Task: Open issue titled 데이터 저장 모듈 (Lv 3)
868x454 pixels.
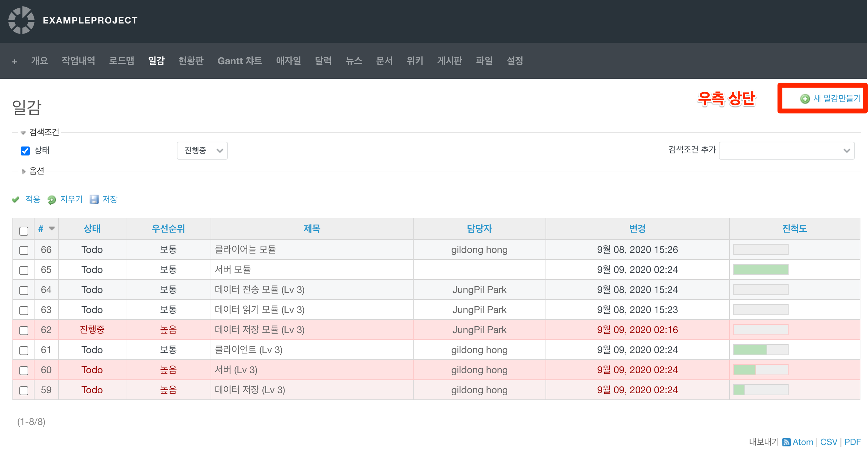Action: [x=259, y=330]
